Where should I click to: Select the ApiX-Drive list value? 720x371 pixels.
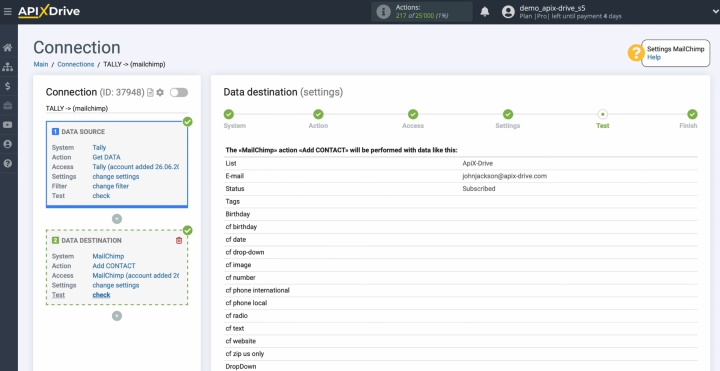(477, 163)
